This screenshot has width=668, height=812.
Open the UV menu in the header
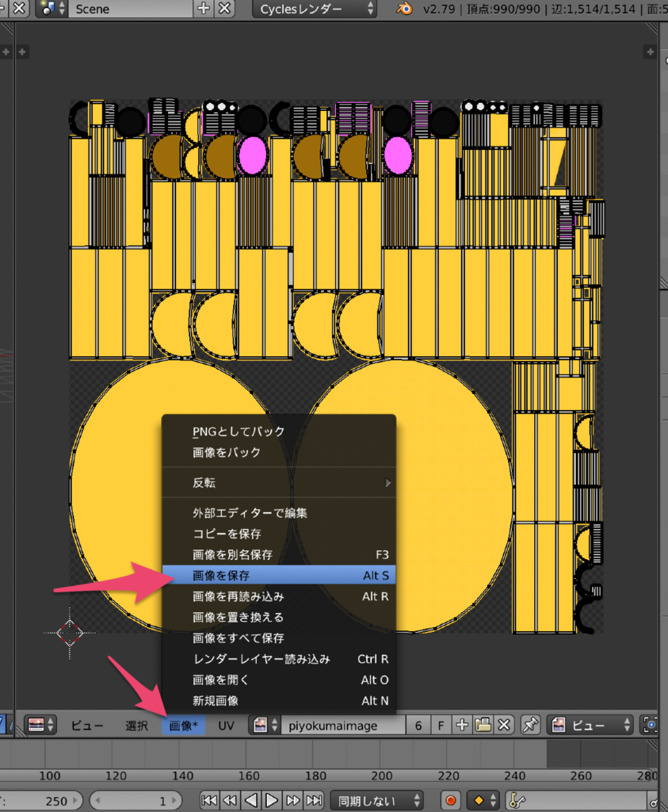point(227,725)
